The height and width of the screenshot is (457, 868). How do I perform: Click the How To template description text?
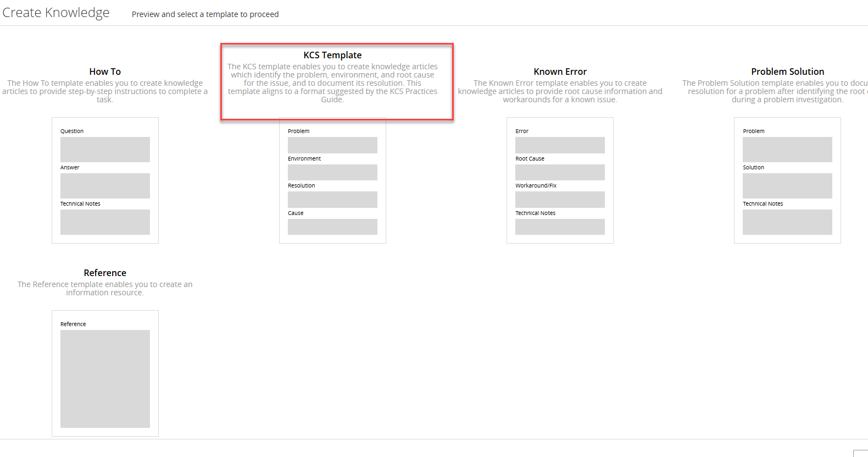[105, 91]
